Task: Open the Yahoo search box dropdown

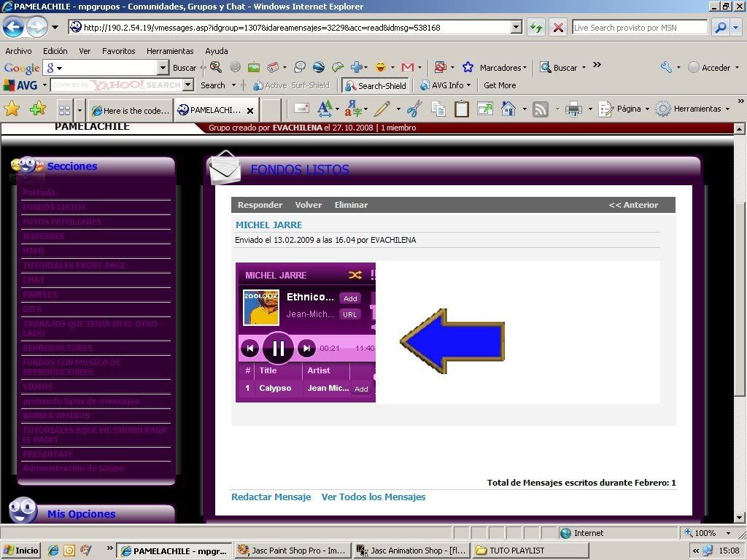Action: pyautogui.click(x=188, y=85)
